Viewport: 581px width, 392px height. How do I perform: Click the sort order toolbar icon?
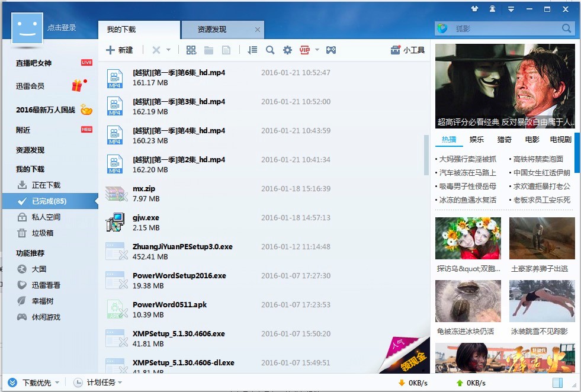pyautogui.click(x=252, y=50)
